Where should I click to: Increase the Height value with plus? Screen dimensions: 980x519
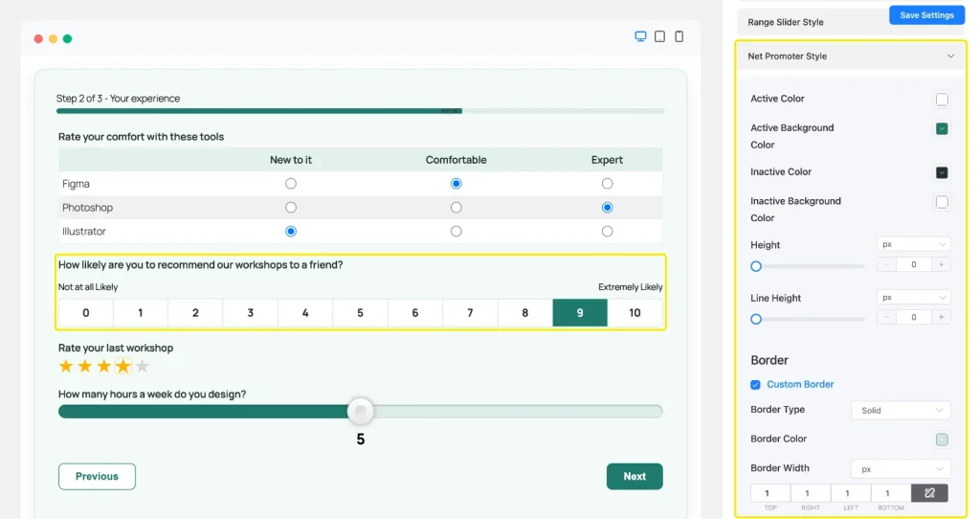[x=941, y=264]
